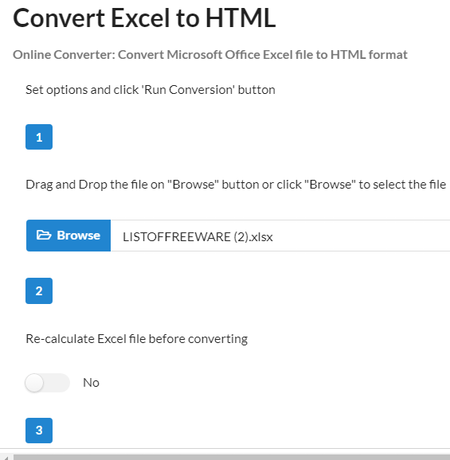The height and width of the screenshot is (460, 450).
Task: Click the 'Set options and click Run Conversion' text
Action: (150, 90)
